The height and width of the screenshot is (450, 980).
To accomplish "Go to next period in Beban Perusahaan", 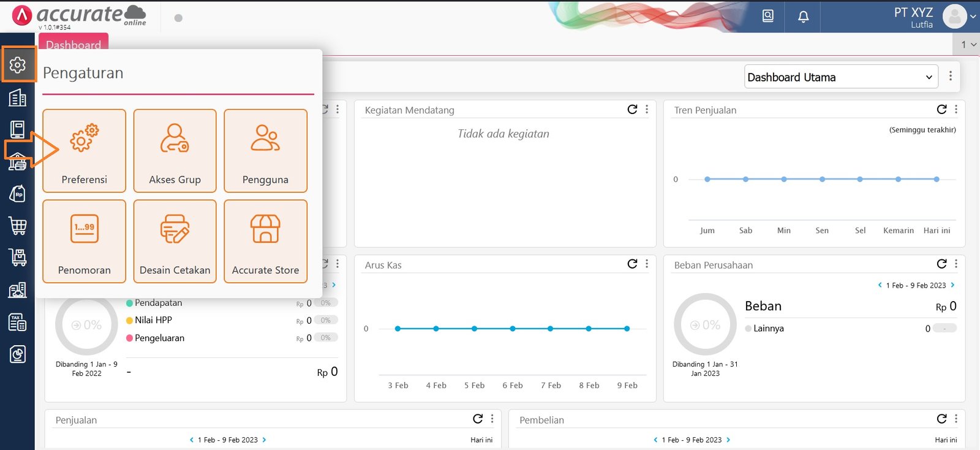I will (952, 285).
